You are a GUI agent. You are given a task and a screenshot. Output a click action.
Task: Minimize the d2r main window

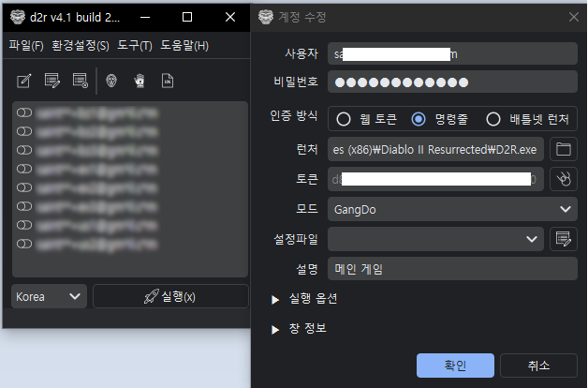[x=145, y=17]
